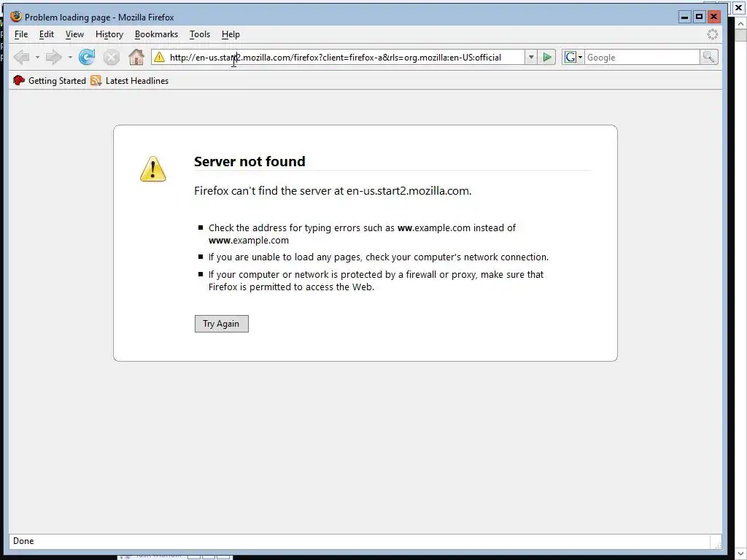
Task: Reload the current page
Action: [87, 57]
